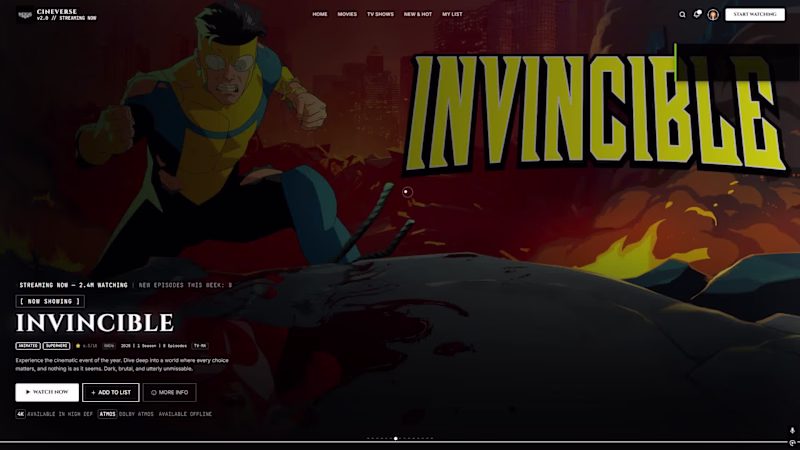
Task: Open the notifications bell icon
Action: (697, 14)
